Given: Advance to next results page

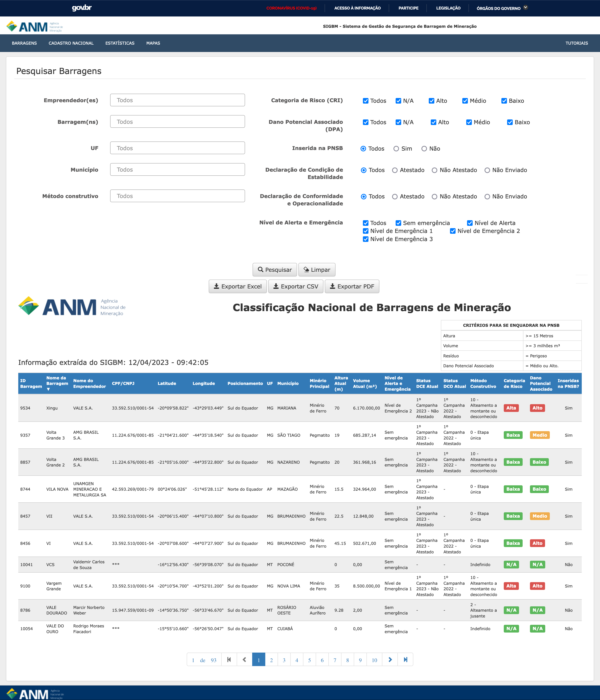Looking at the screenshot, I should click(390, 660).
